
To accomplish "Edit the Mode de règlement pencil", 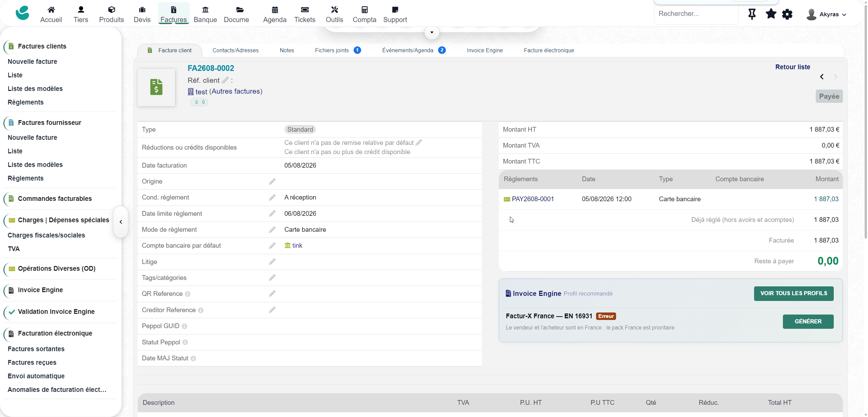I will (272, 230).
